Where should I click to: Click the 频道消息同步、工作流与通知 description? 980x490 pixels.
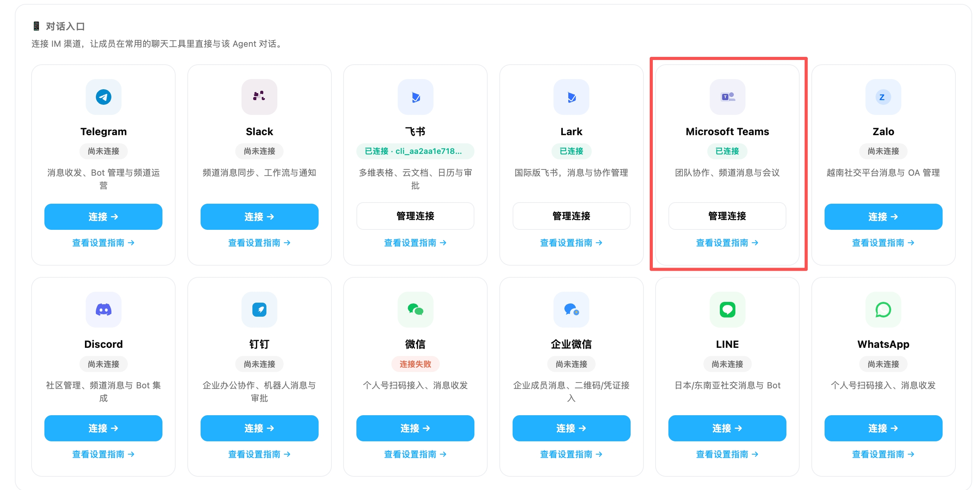(x=259, y=173)
